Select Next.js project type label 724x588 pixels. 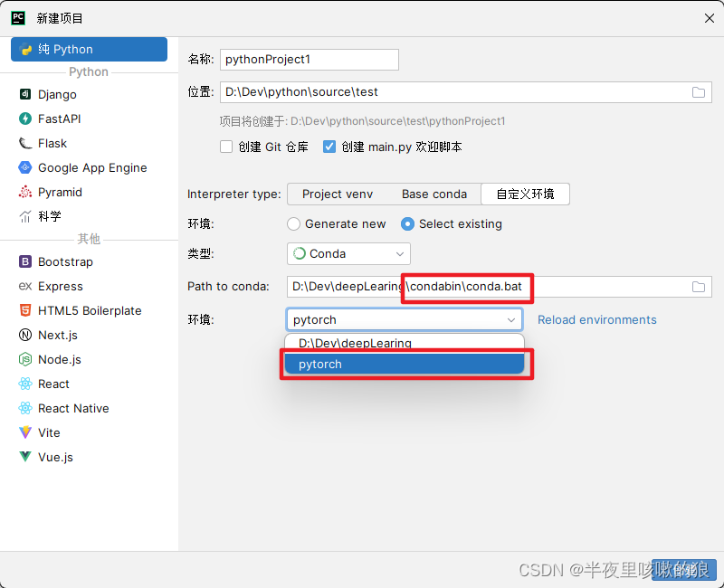tap(58, 335)
